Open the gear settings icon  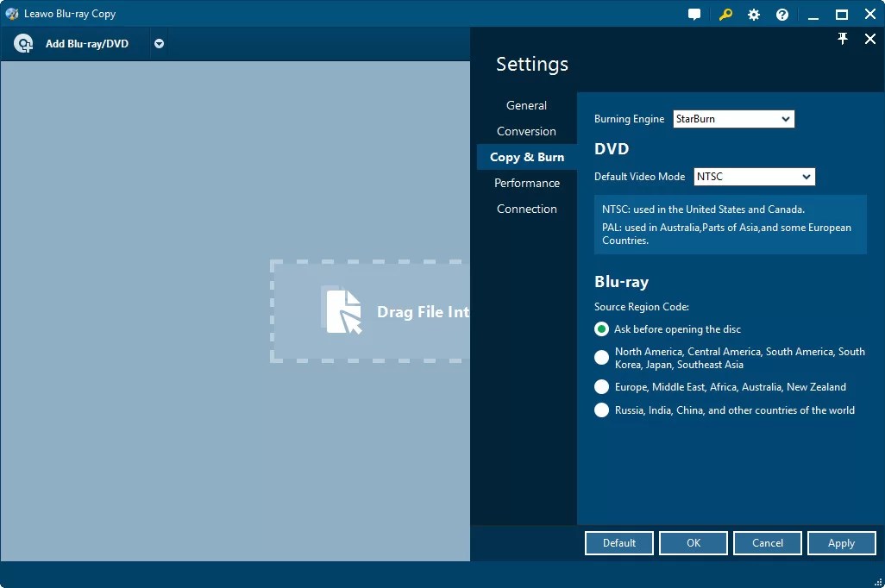[x=754, y=15]
